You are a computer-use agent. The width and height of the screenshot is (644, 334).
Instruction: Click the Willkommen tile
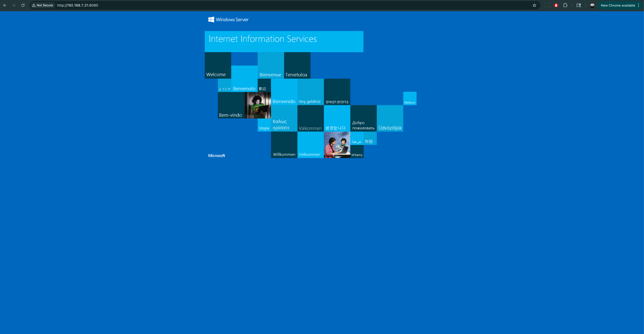284,145
